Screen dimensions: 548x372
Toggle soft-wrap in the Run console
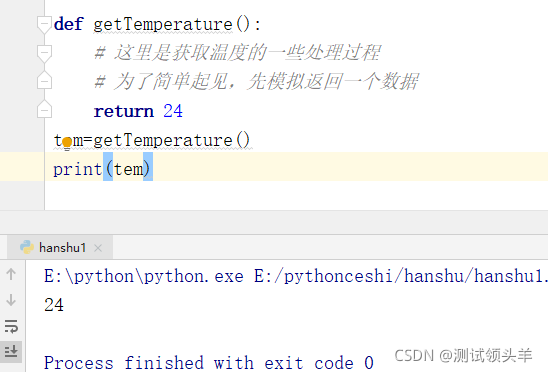click(11, 326)
